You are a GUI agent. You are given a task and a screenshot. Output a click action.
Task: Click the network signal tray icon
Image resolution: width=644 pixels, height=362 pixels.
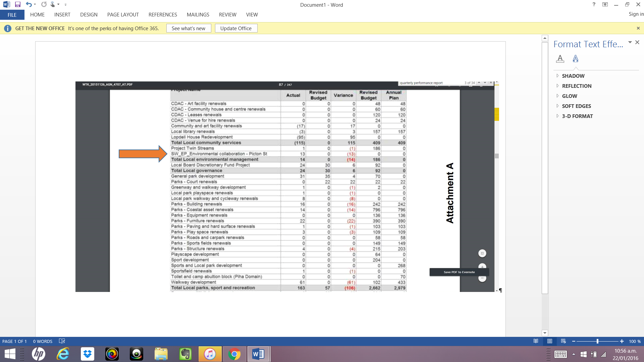pos(603,354)
